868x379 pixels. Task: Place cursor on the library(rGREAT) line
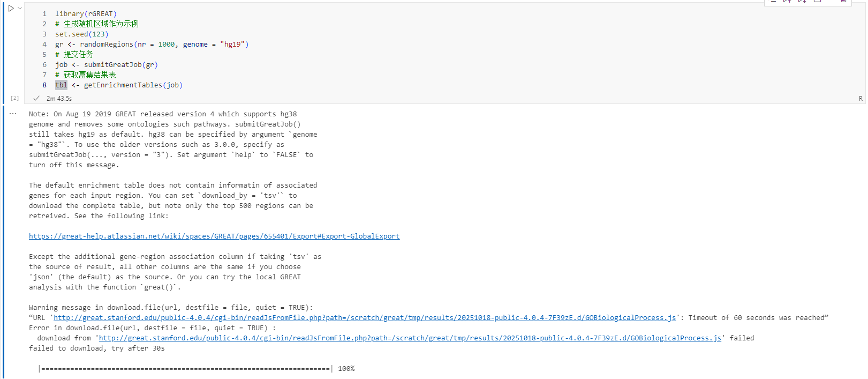[x=86, y=14]
